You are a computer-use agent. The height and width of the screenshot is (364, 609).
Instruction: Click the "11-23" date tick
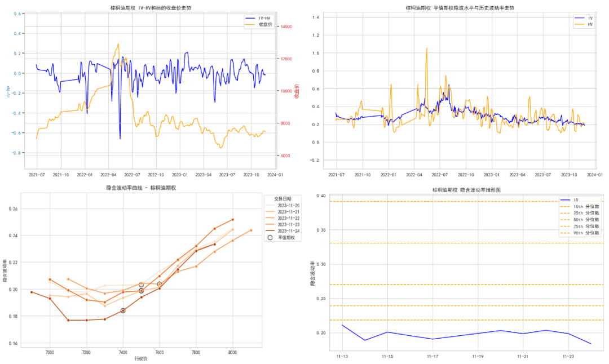pyautogui.click(x=568, y=356)
